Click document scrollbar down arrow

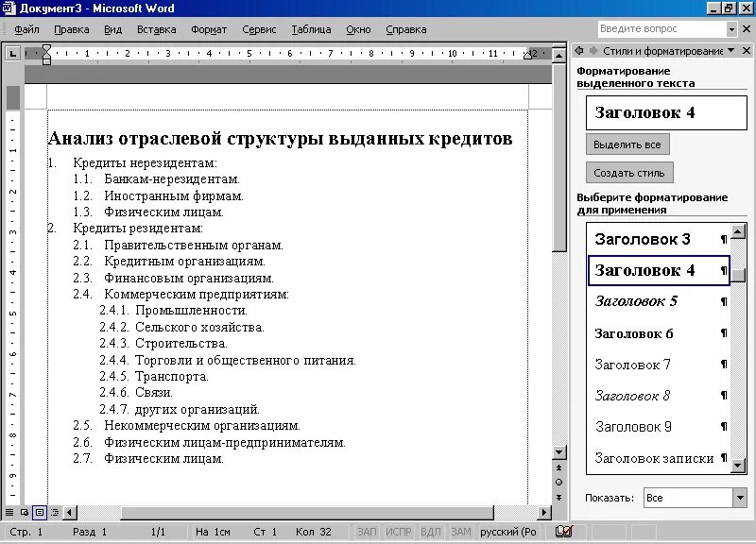tap(558, 452)
